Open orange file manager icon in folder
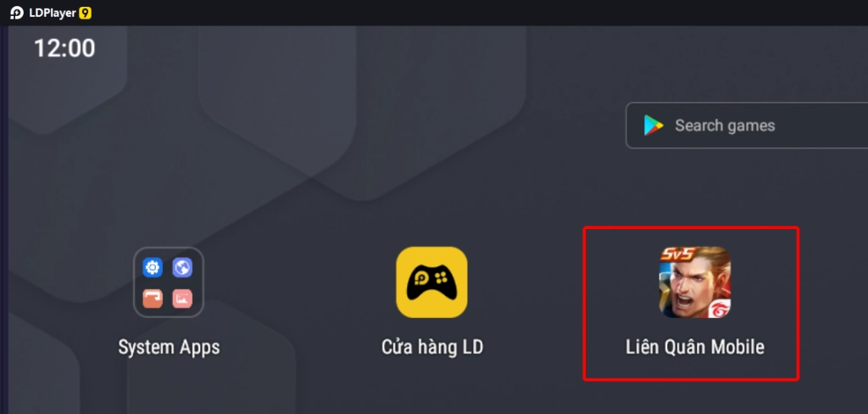The width and height of the screenshot is (868, 414). click(x=153, y=298)
